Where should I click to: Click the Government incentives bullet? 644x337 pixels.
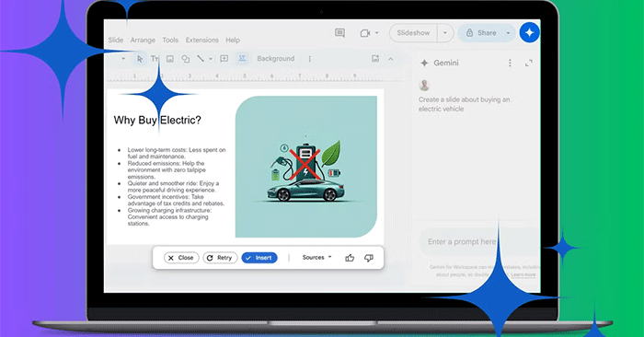176,200
